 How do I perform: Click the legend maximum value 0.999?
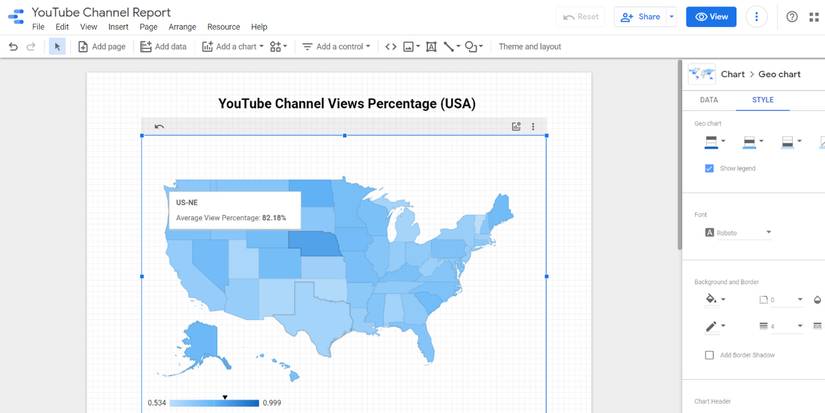[271, 404]
